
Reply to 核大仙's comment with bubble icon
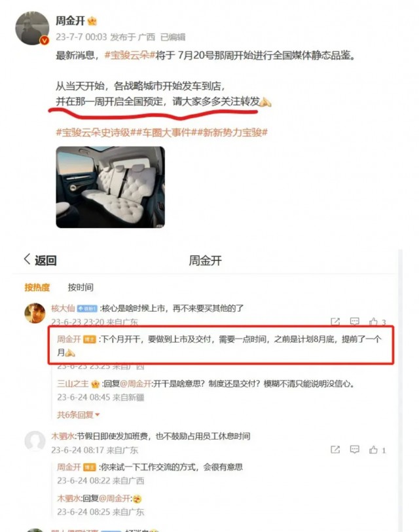point(354,321)
